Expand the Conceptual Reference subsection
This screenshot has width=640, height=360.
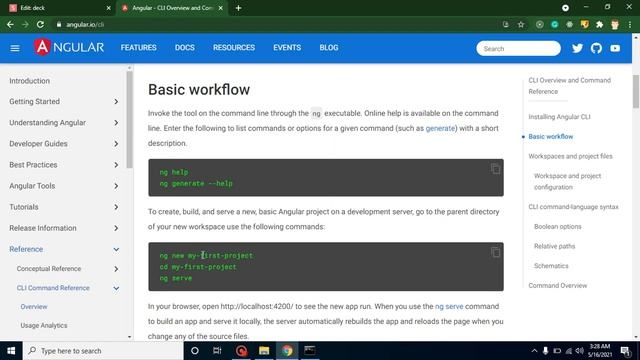point(116,269)
